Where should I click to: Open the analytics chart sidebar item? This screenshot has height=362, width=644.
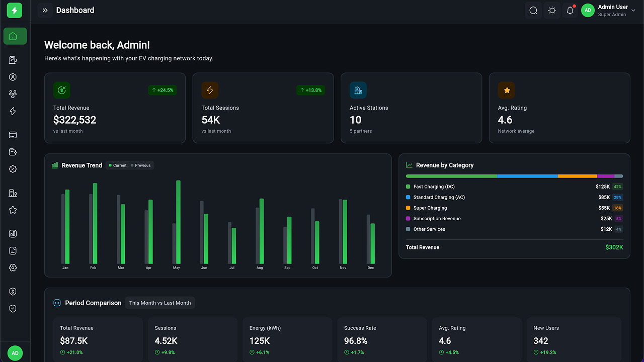[13, 234]
